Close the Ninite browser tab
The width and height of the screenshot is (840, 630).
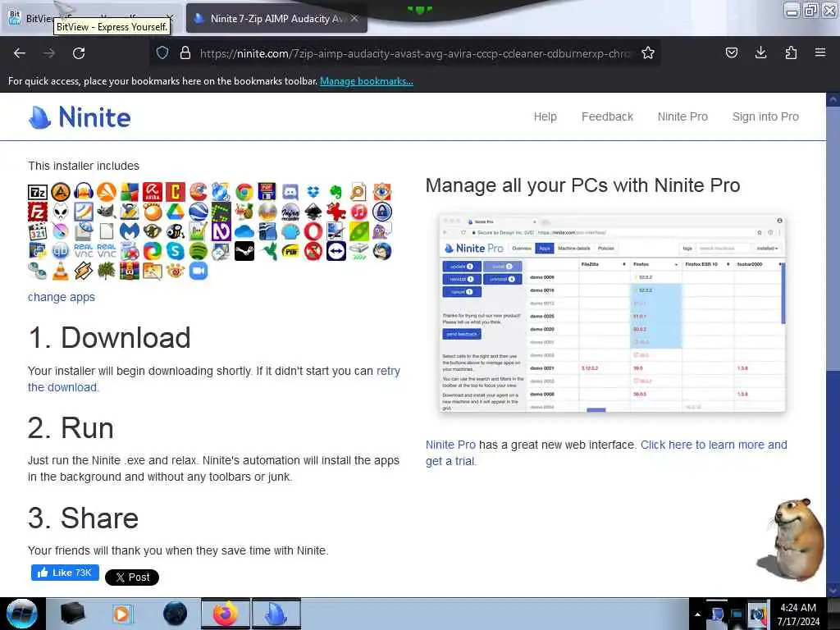354,18
